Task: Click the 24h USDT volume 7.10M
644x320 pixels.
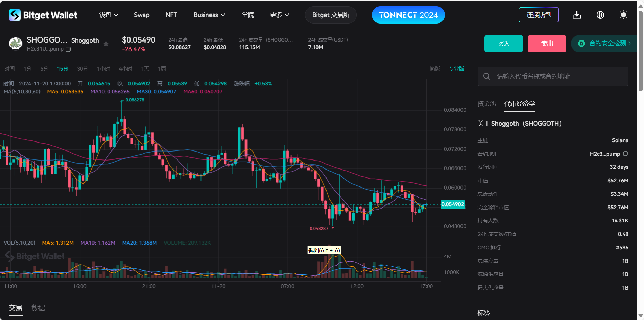Action: tap(316, 47)
